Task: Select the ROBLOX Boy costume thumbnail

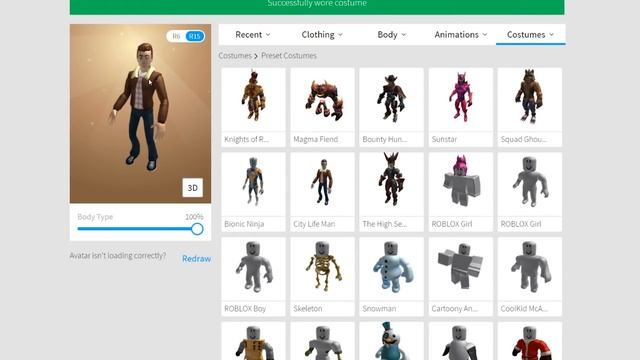Action: point(253,269)
